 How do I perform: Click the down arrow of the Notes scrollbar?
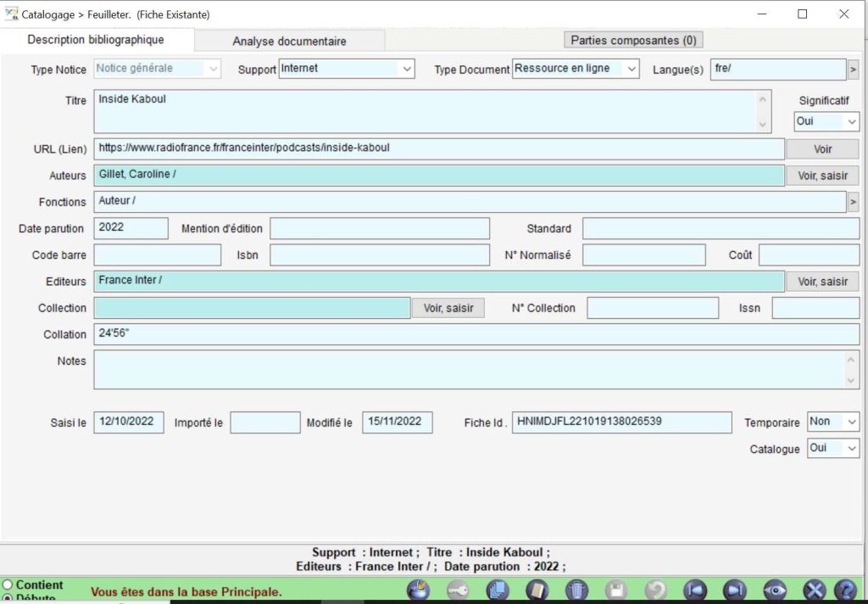851,380
